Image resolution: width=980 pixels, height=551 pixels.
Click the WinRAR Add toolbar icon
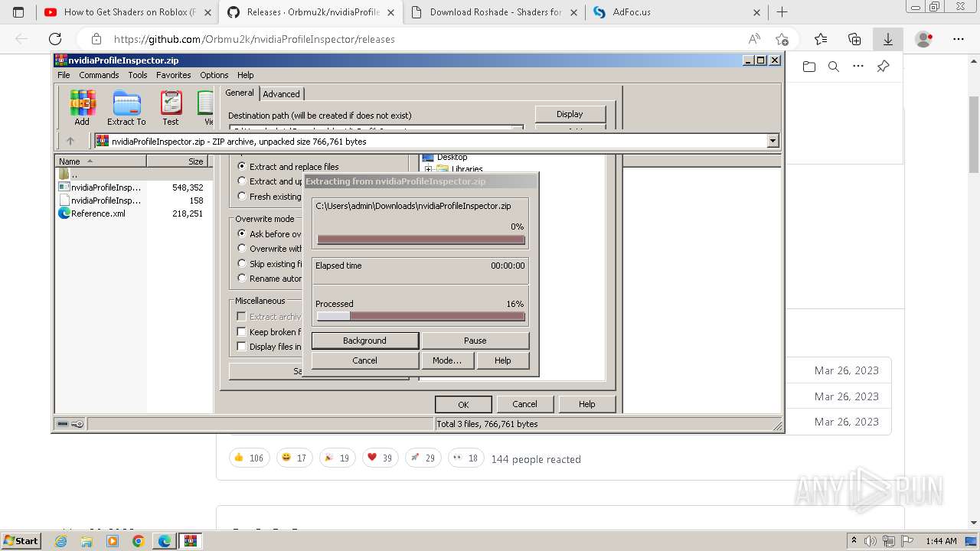tap(82, 107)
